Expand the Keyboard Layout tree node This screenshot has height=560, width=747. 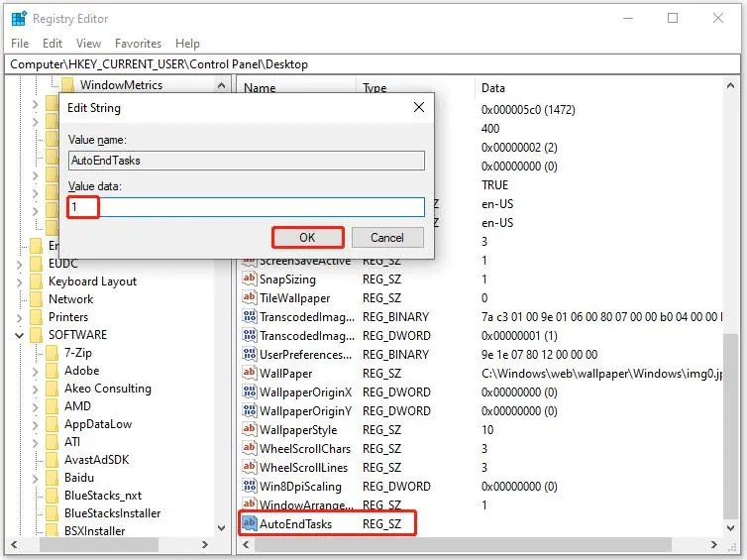(19, 281)
